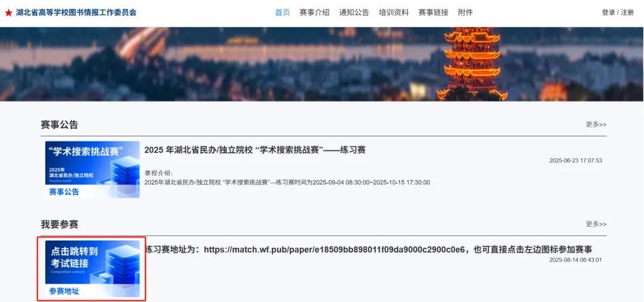Show 更多>> in the 赛事公告 section
The image size is (644, 302).
tap(596, 125)
